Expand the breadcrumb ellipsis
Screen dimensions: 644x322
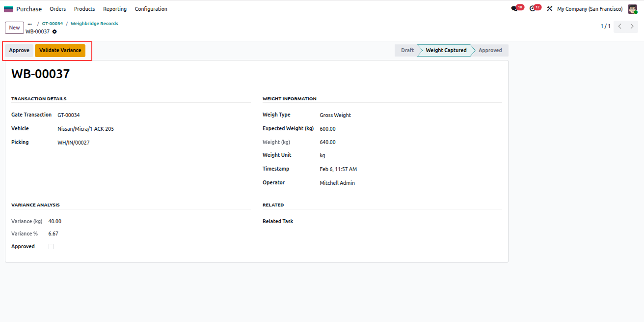30,24
